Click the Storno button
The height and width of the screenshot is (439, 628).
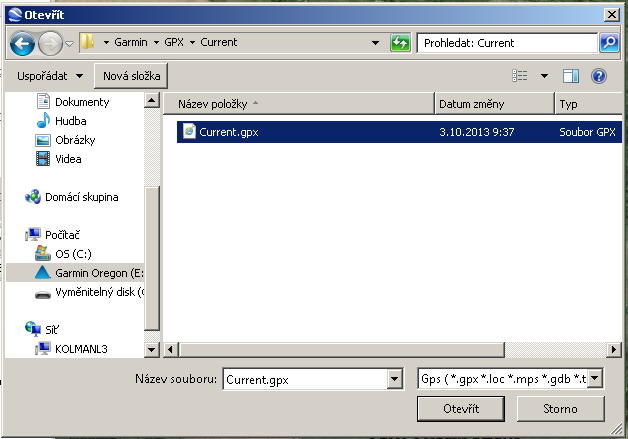coord(559,409)
